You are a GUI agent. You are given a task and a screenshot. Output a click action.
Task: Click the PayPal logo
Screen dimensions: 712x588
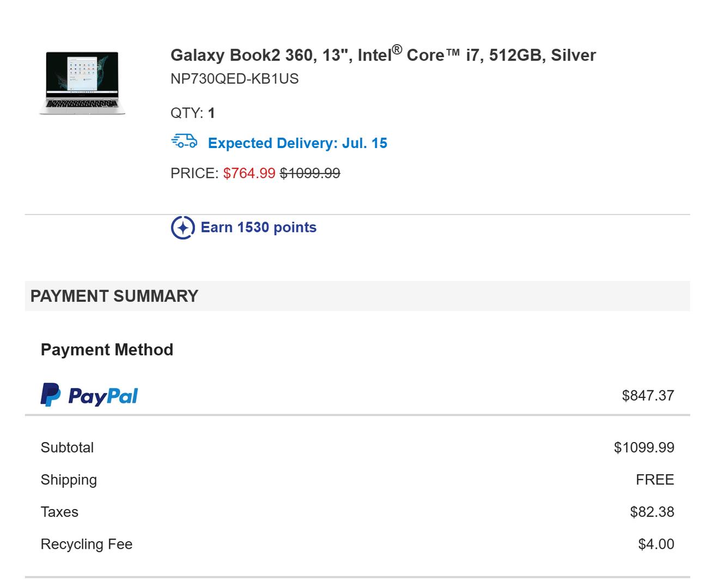point(89,395)
